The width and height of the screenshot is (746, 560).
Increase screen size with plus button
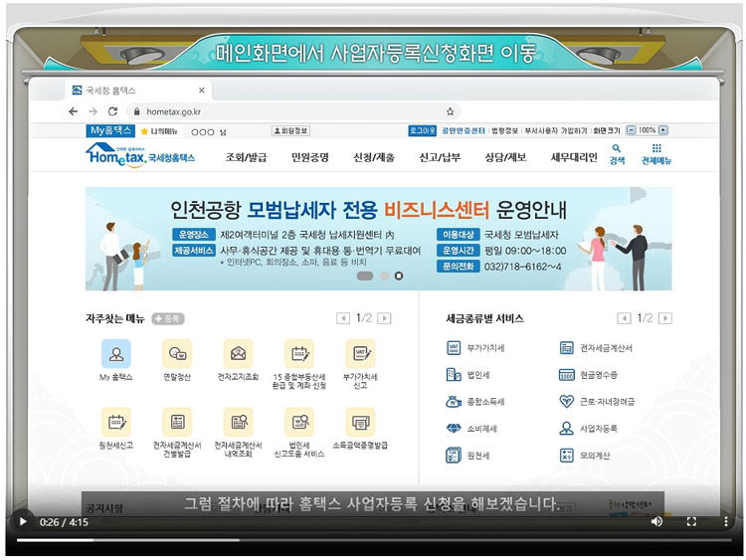click(663, 130)
